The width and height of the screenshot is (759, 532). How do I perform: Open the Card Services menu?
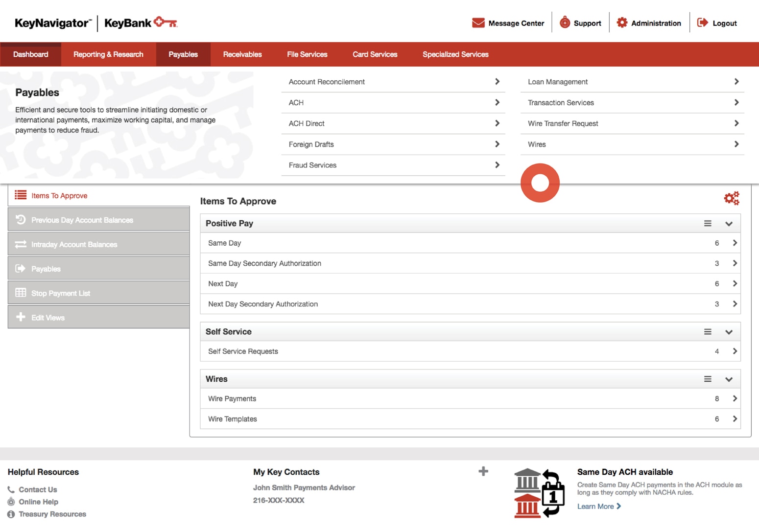(x=375, y=54)
